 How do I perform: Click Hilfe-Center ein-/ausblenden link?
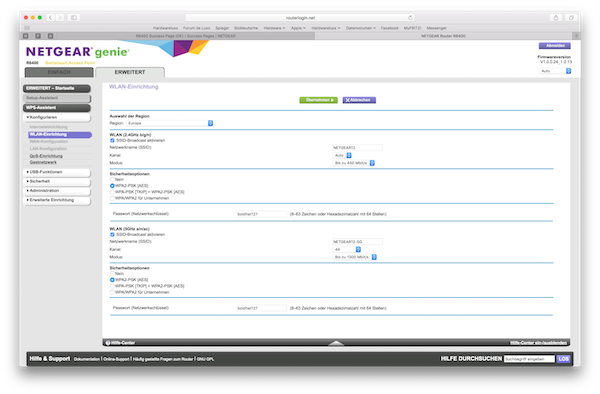click(538, 343)
